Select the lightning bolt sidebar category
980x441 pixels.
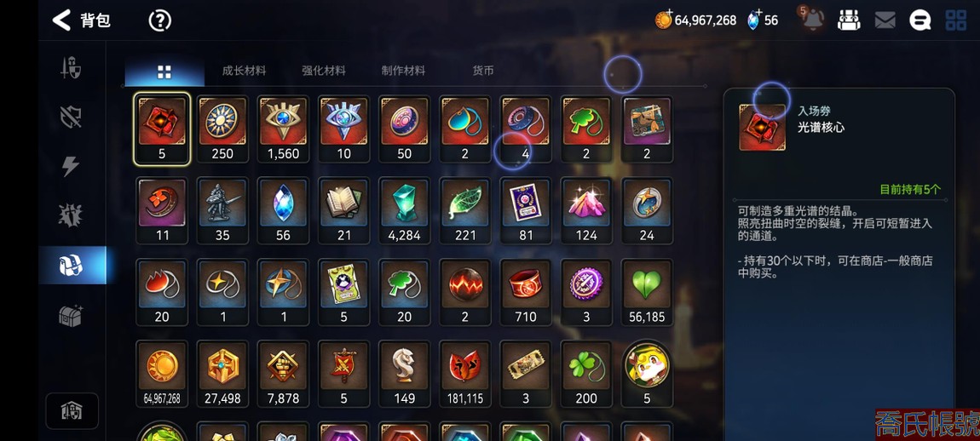click(x=71, y=165)
